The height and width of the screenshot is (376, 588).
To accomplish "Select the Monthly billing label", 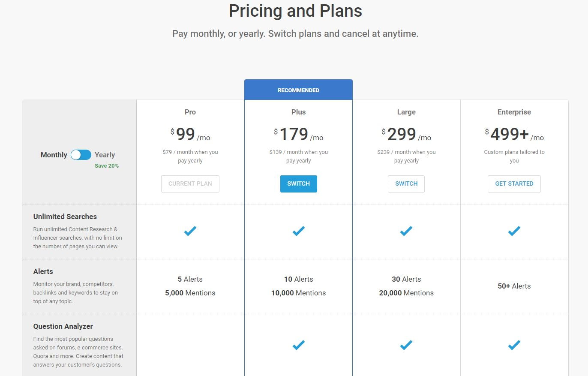I will pos(54,155).
